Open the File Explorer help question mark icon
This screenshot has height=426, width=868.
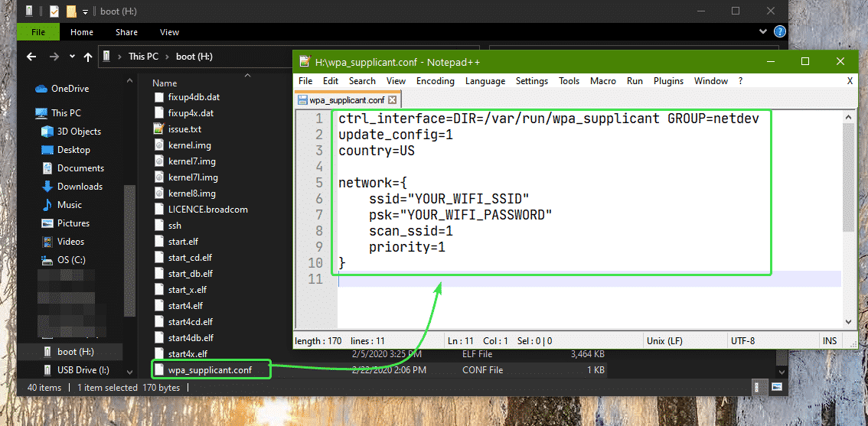coord(780,32)
